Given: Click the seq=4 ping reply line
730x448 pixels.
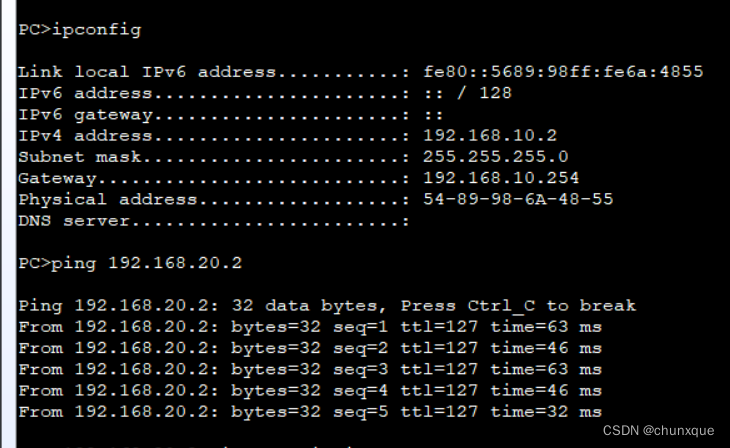Looking at the screenshot, I should [x=310, y=390].
